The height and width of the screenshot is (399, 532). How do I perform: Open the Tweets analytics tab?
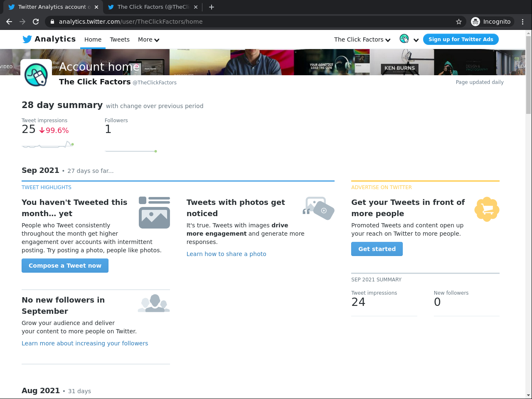click(x=120, y=39)
